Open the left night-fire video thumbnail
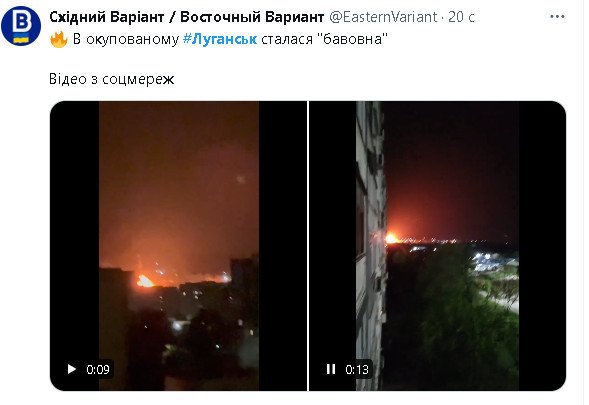Screen dimensions: 589x405 pos(178,246)
